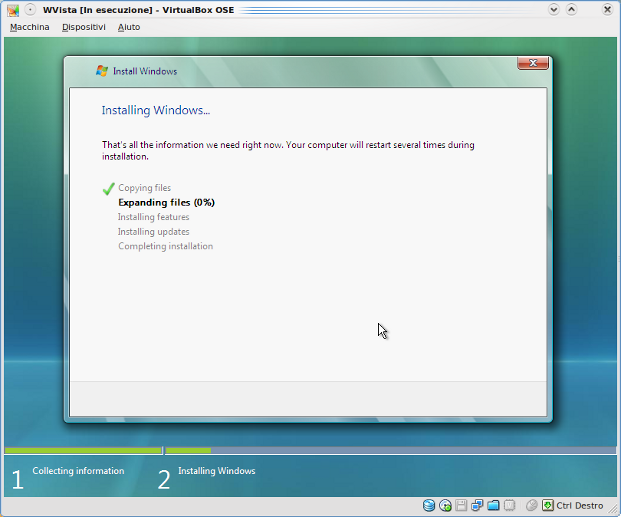Viewport: 621px width, 517px height.
Task: Click the Installing Windows progress bar
Action: (391, 450)
